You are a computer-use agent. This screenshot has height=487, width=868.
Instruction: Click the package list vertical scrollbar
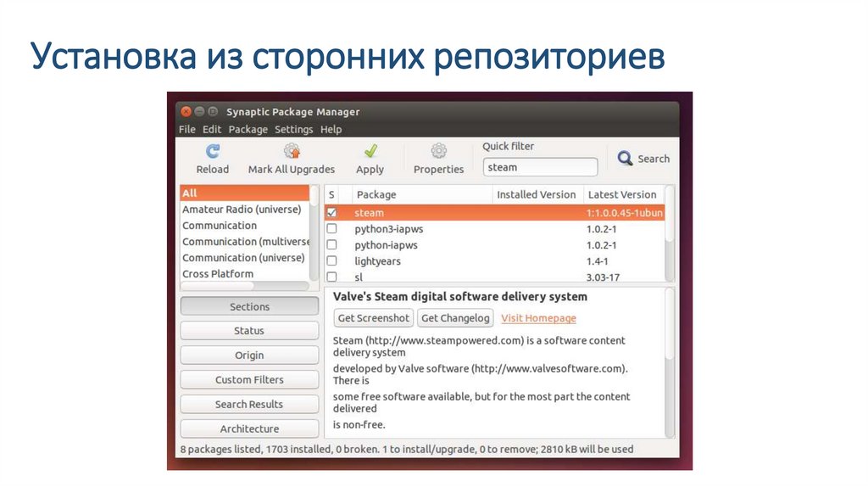670,233
